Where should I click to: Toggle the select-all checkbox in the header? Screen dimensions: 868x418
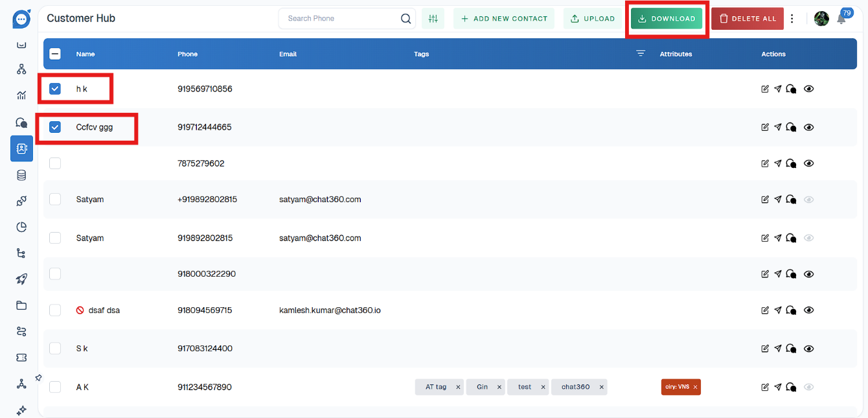pos(55,54)
